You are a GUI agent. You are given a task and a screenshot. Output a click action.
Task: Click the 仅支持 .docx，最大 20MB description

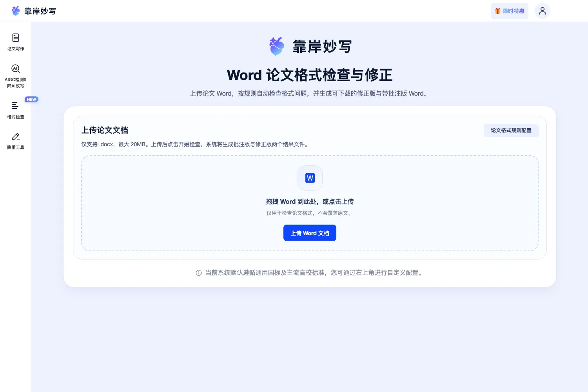pos(196,144)
